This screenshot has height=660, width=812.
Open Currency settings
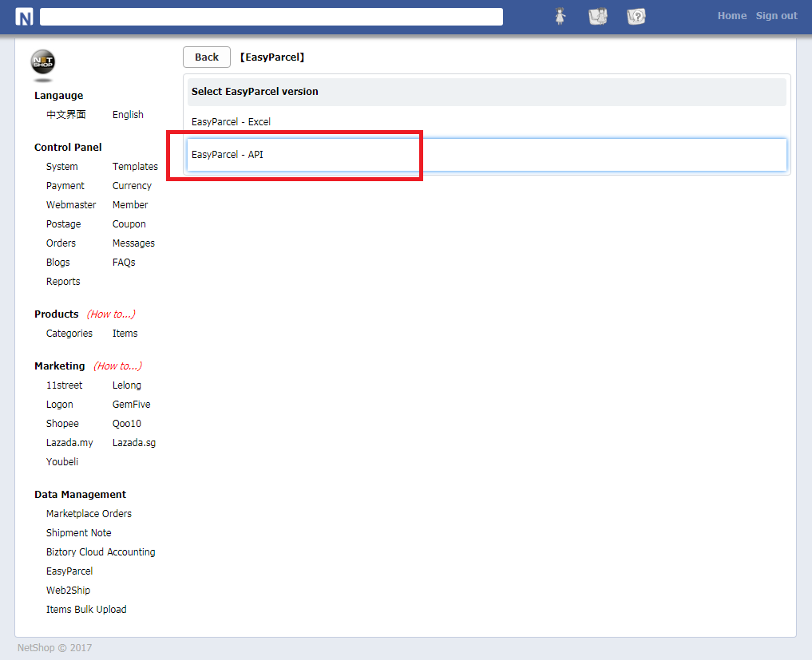click(132, 185)
